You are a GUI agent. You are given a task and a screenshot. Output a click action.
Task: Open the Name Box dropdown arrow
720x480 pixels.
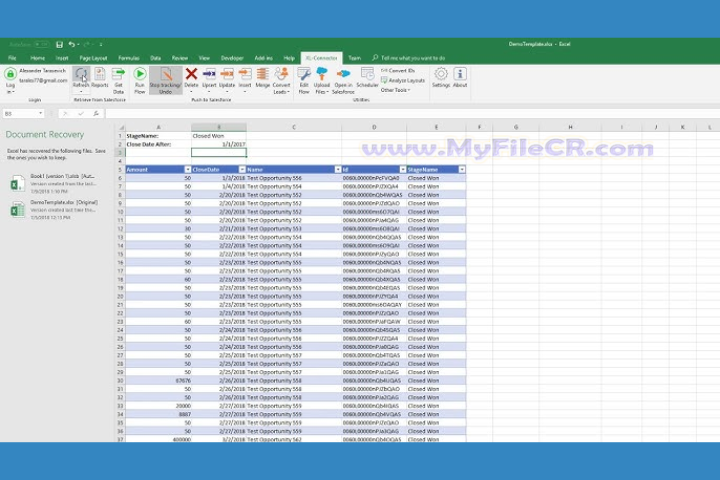[40, 113]
